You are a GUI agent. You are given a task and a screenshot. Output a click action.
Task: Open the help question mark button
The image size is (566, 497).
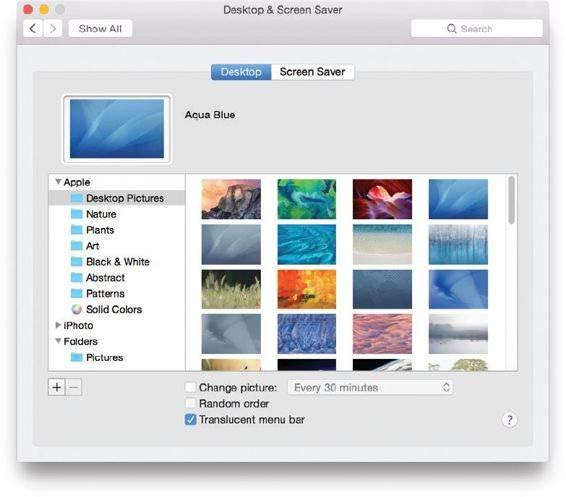click(509, 420)
